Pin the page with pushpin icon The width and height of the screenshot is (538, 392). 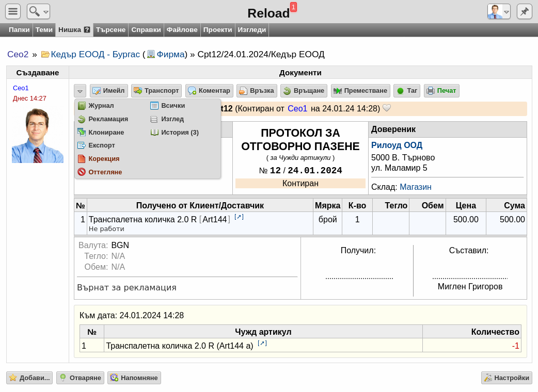(524, 11)
